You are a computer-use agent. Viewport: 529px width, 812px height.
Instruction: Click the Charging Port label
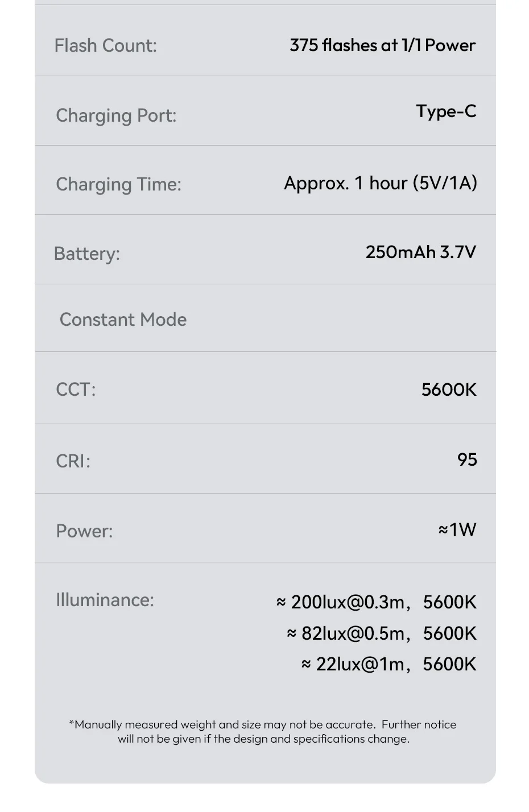[x=116, y=115]
